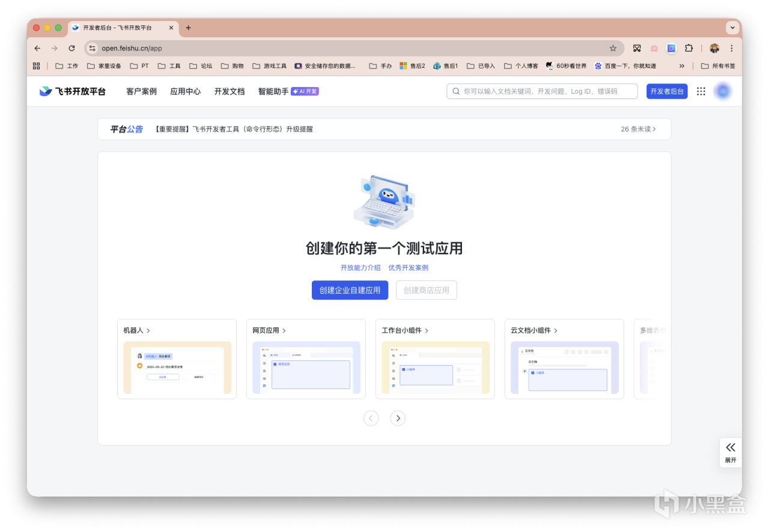The height and width of the screenshot is (532, 769).
Task: Bookmark this page with the star icon
Action: 613,48
